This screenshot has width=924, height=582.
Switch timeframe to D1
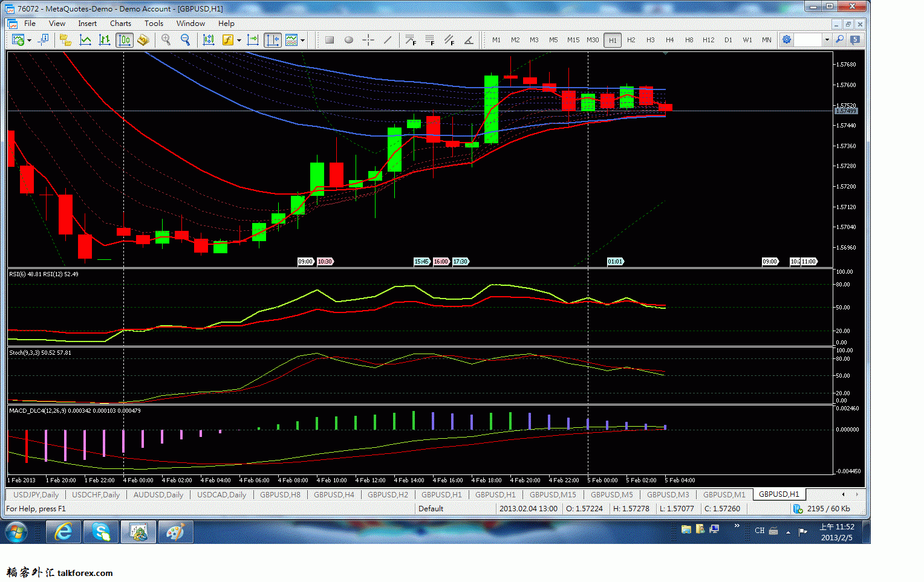point(728,40)
